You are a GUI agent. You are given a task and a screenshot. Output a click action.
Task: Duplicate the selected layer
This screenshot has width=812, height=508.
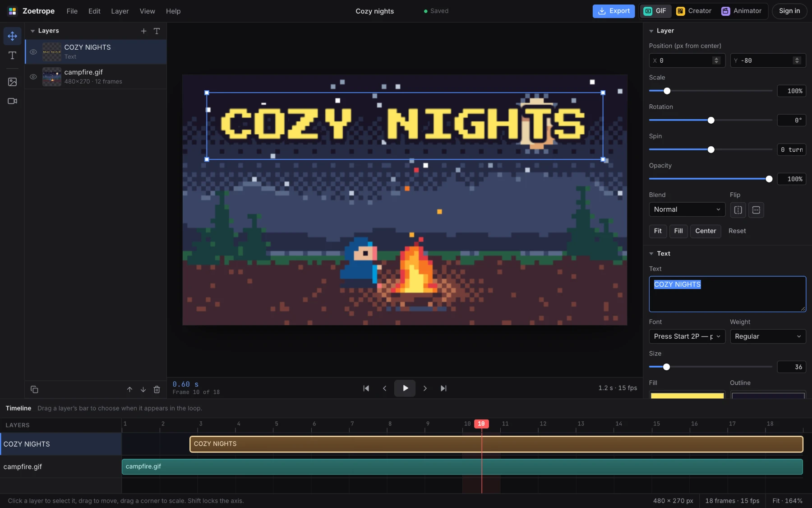pos(34,390)
